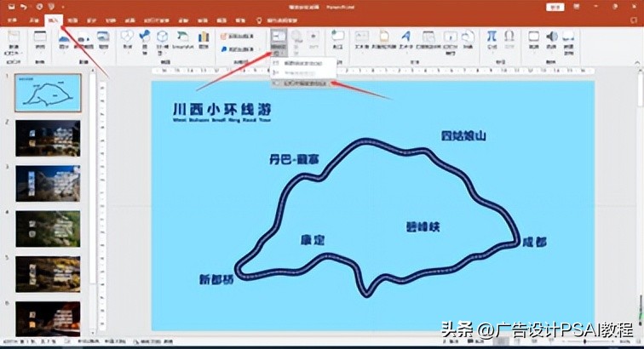
Task: Open Ribbon Display Options in title bar
Action: (577, 7)
